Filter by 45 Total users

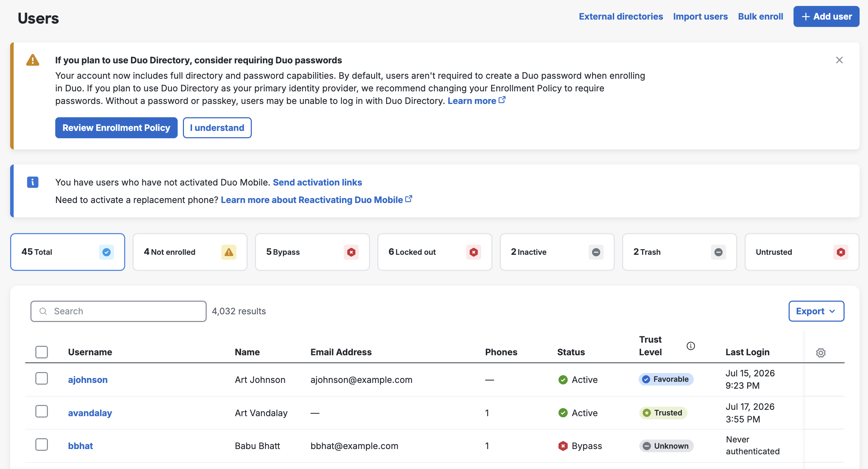pyautogui.click(x=67, y=252)
